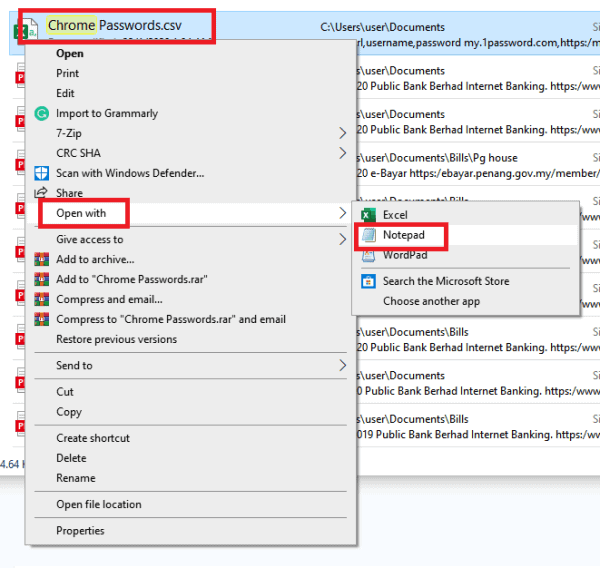Click the Excel icon in submenu

(x=368, y=215)
